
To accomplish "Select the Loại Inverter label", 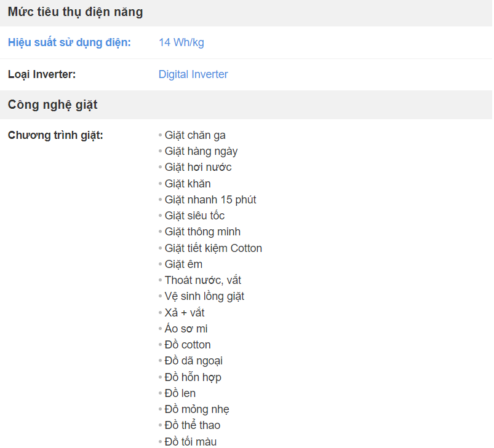I will coord(42,74).
